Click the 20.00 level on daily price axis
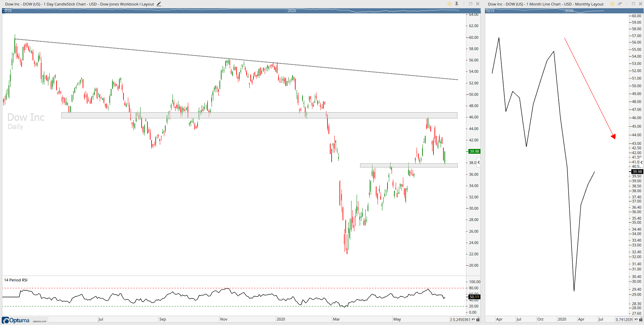 (x=474, y=265)
